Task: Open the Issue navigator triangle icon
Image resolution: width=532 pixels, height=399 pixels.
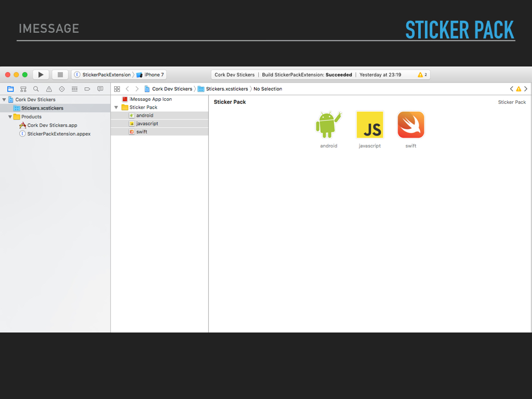Action: tap(49, 89)
